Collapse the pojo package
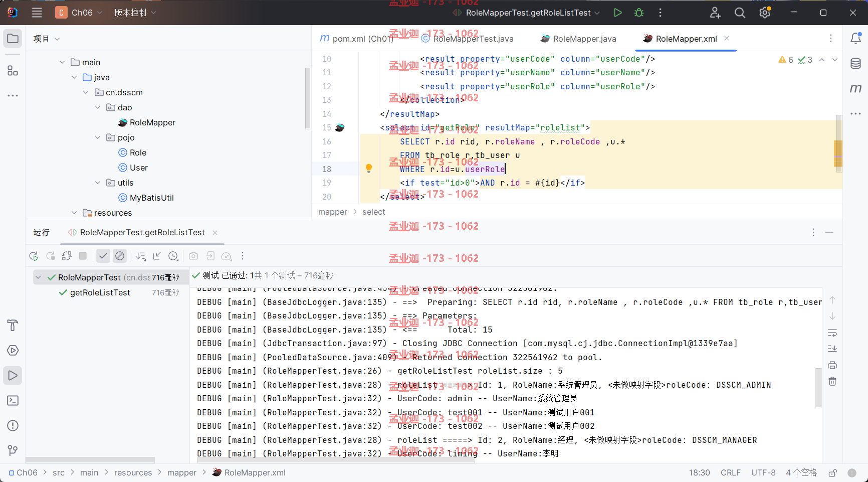Screen dimensions: 868x482 pyautogui.click(x=98, y=137)
